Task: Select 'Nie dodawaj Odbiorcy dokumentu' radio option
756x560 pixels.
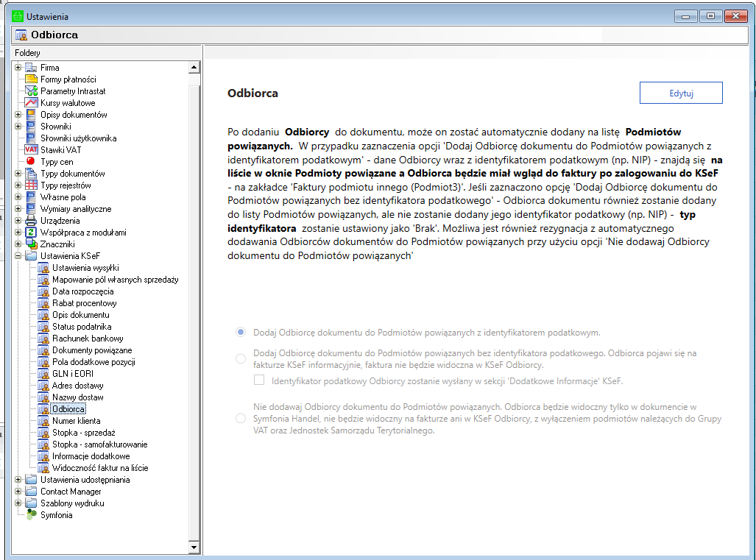Action: click(x=241, y=418)
